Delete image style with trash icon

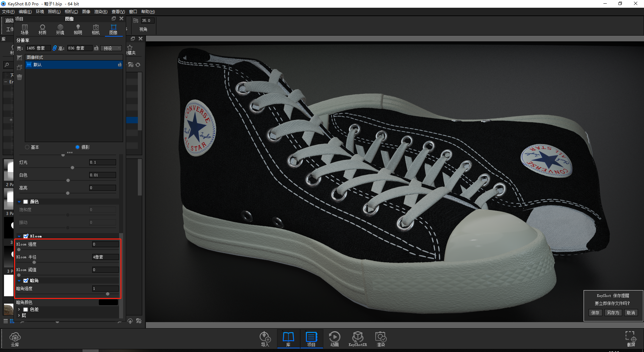click(19, 77)
